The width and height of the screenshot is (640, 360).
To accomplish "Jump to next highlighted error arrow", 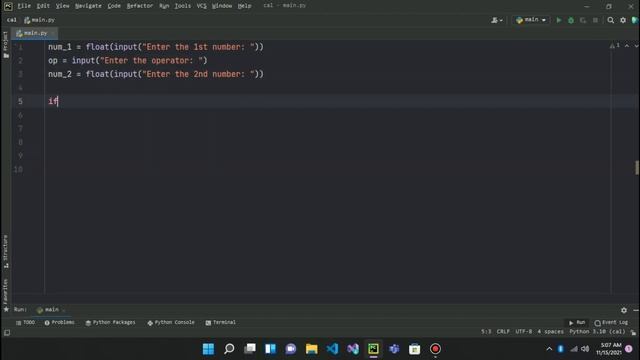I will (636, 46).
